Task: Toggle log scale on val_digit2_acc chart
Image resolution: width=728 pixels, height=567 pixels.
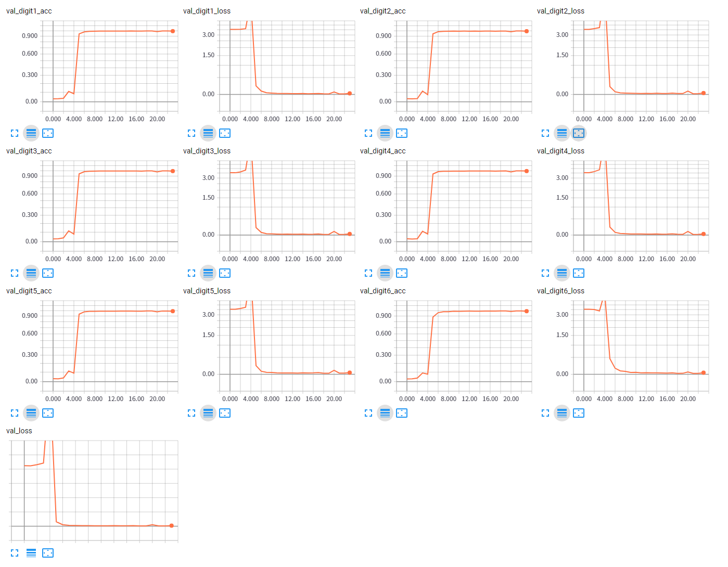Action: [385, 133]
